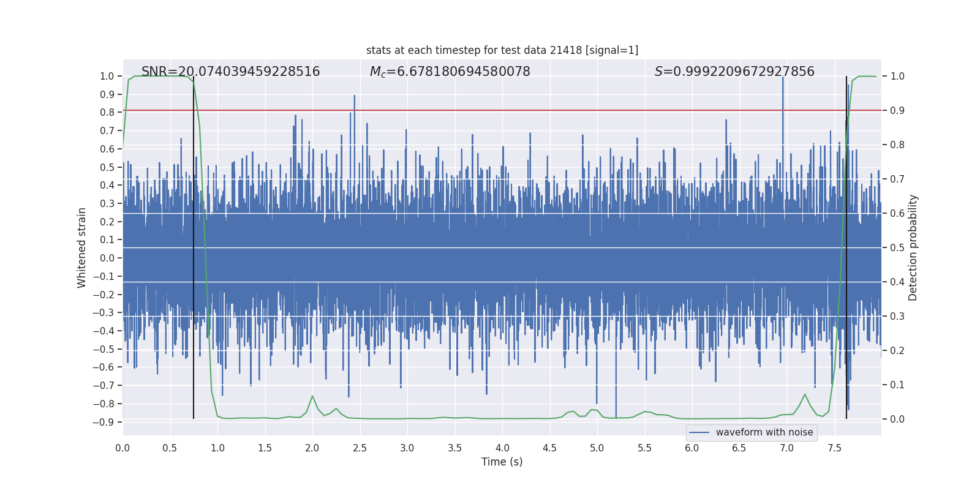
Task: Click the 'Detection probability' right axis label
Action: (x=913, y=247)
